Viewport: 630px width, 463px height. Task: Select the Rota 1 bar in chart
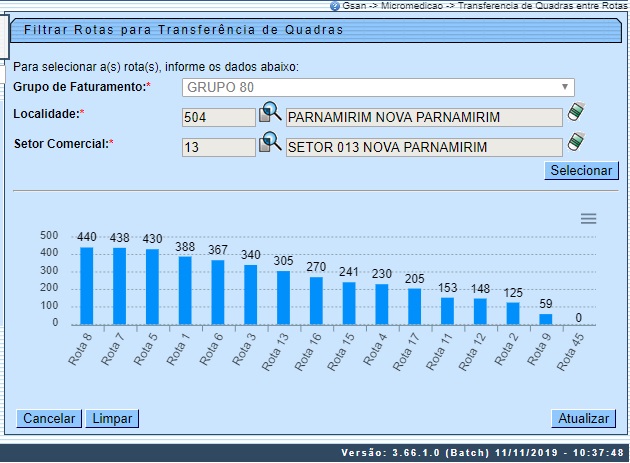click(x=185, y=291)
